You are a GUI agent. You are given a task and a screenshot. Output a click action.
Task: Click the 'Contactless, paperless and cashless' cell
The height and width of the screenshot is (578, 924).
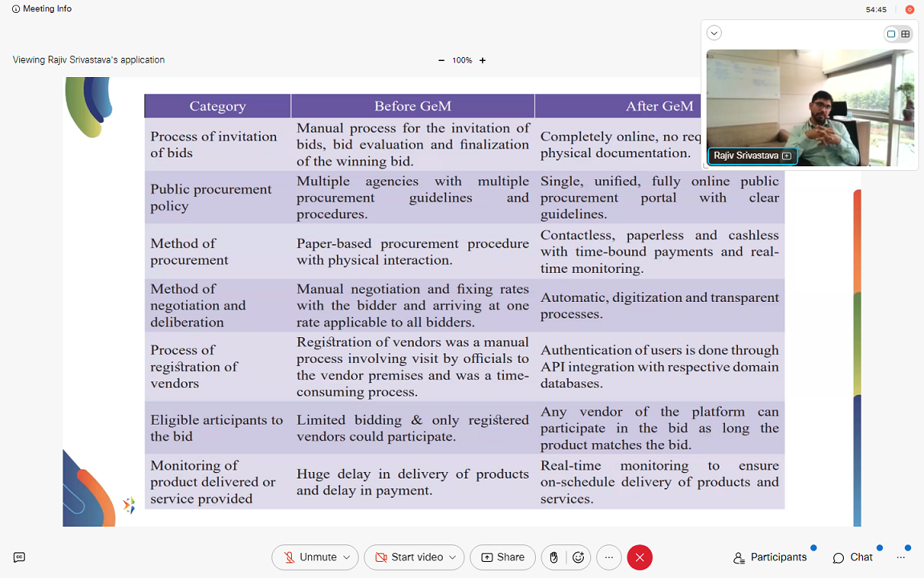point(659,252)
